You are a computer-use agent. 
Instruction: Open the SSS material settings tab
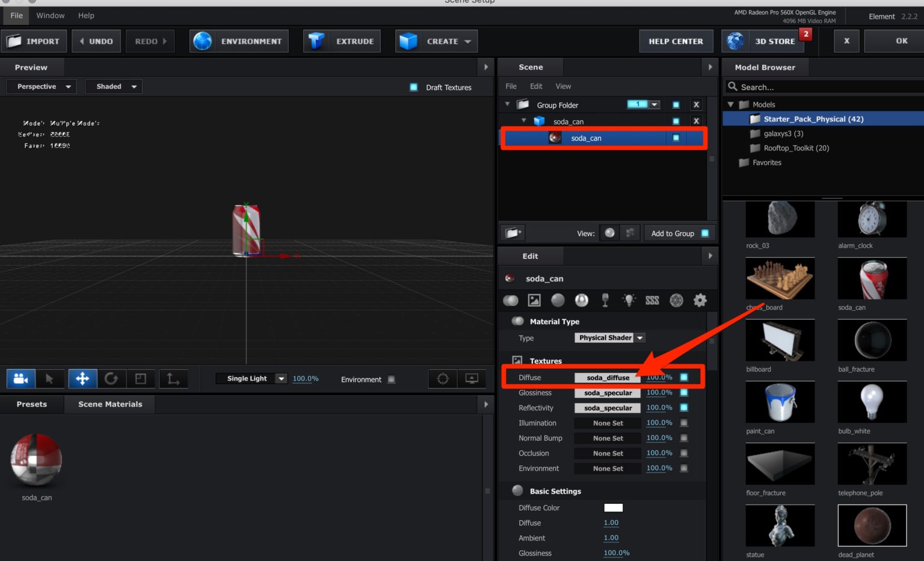click(x=652, y=300)
